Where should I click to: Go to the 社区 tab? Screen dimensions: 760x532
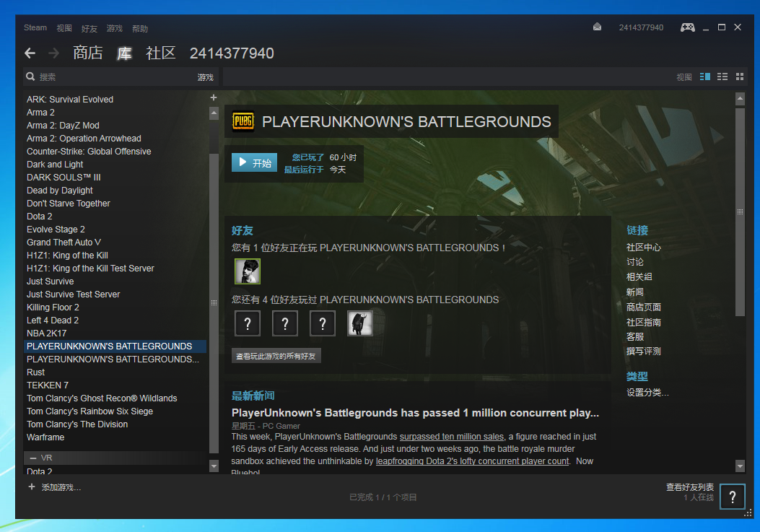coord(161,53)
